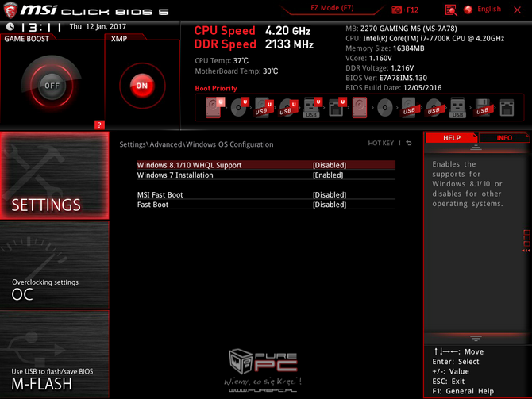
Task: Select the legacy hard disk boot icon
Action: (360, 107)
